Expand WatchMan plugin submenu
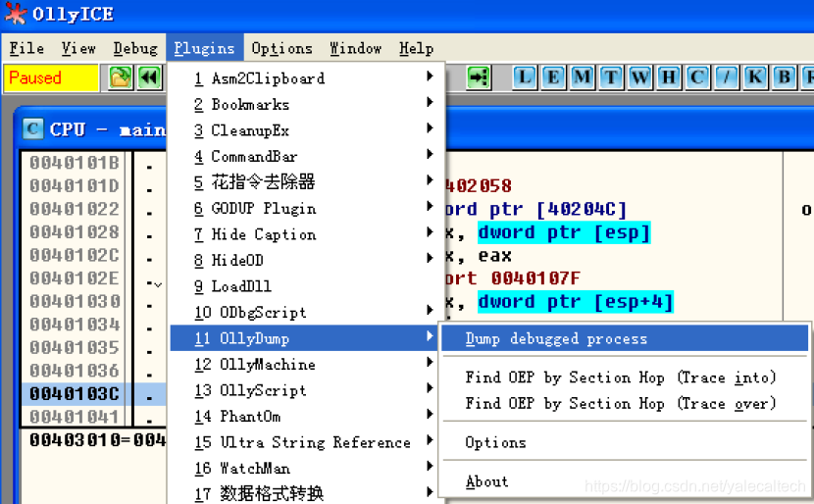 click(307, 468)
